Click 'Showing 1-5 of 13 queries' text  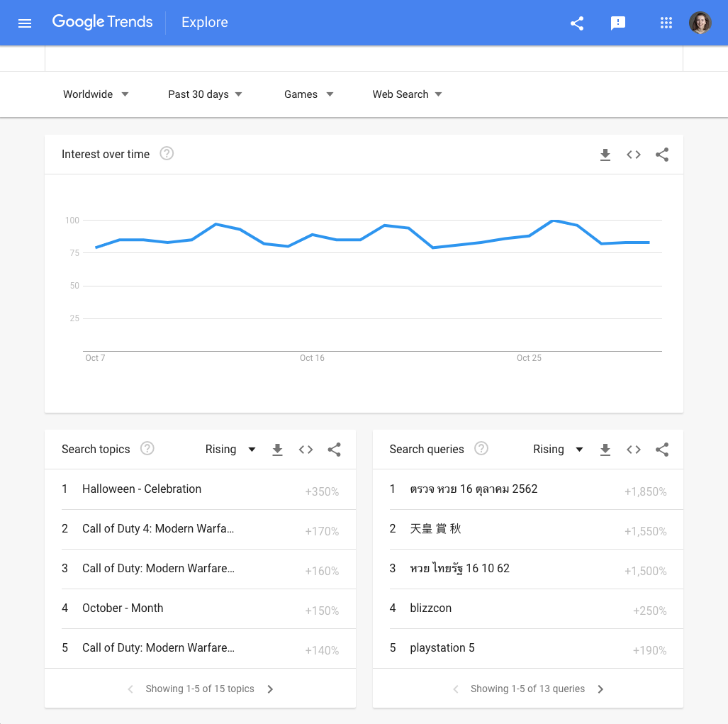(527, 689)
